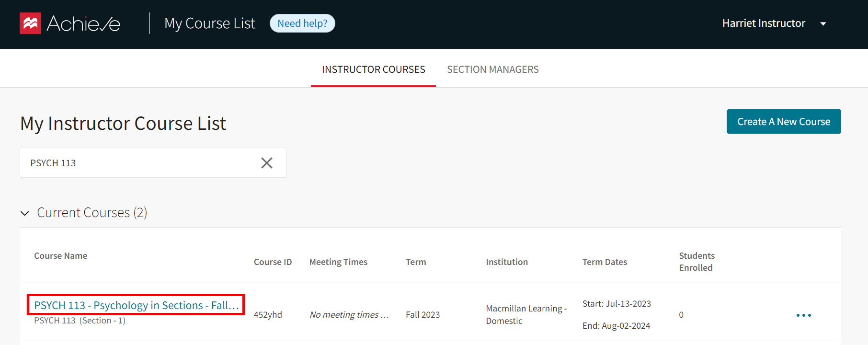Click the Institution column header
The image size is (868, 345).
pos(506,262)
